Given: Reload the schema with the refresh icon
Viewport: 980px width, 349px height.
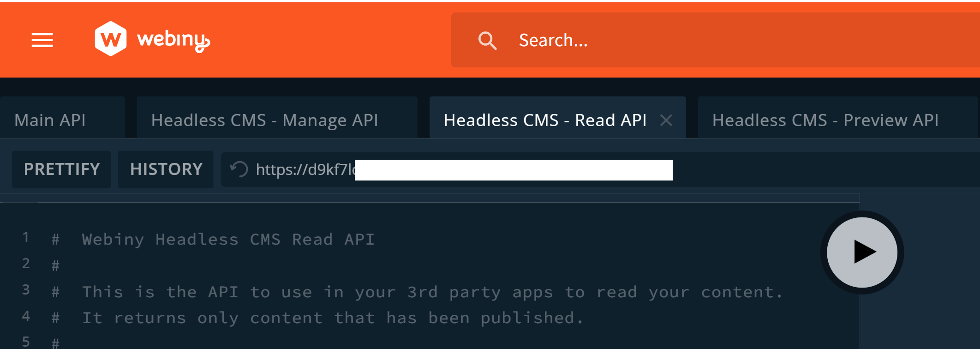Looking at the screenshot, I should (239, 169).
